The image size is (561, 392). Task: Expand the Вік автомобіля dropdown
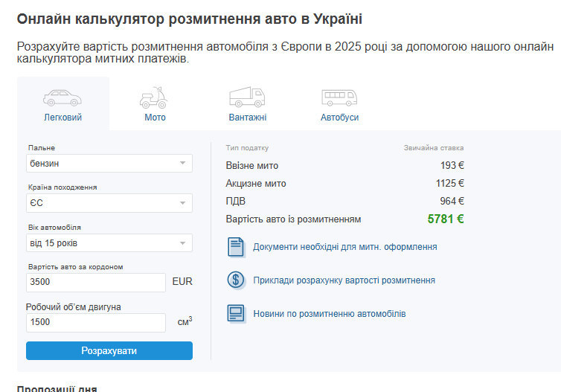tap(109, 243)
